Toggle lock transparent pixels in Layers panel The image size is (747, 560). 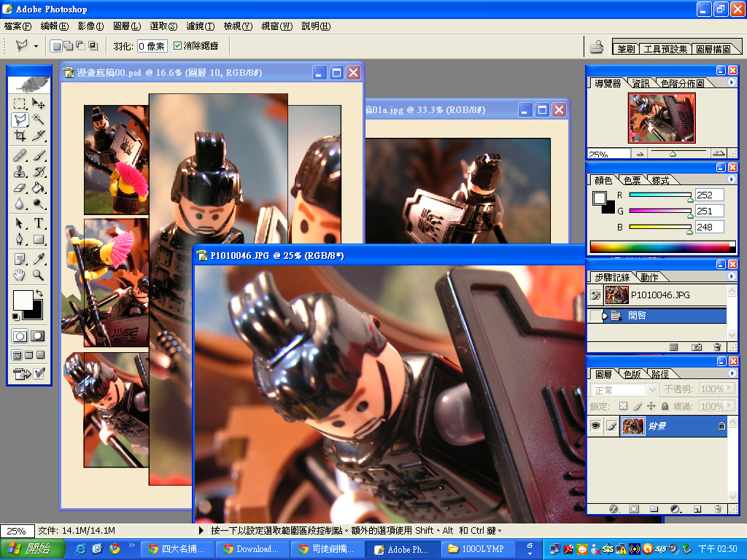(623, 406)
